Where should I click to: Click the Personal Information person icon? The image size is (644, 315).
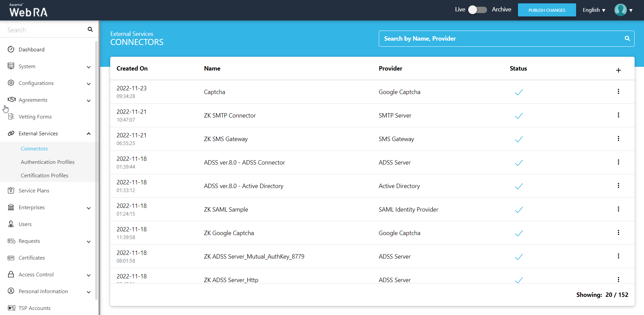click(11, 291)
